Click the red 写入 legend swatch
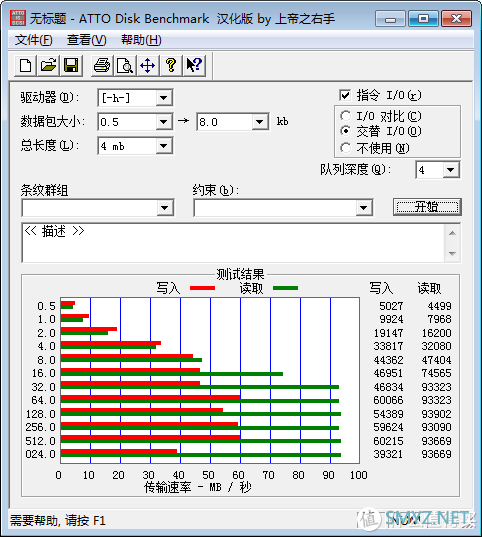Screen dimensions: 482x537 (x=202, y=288)
